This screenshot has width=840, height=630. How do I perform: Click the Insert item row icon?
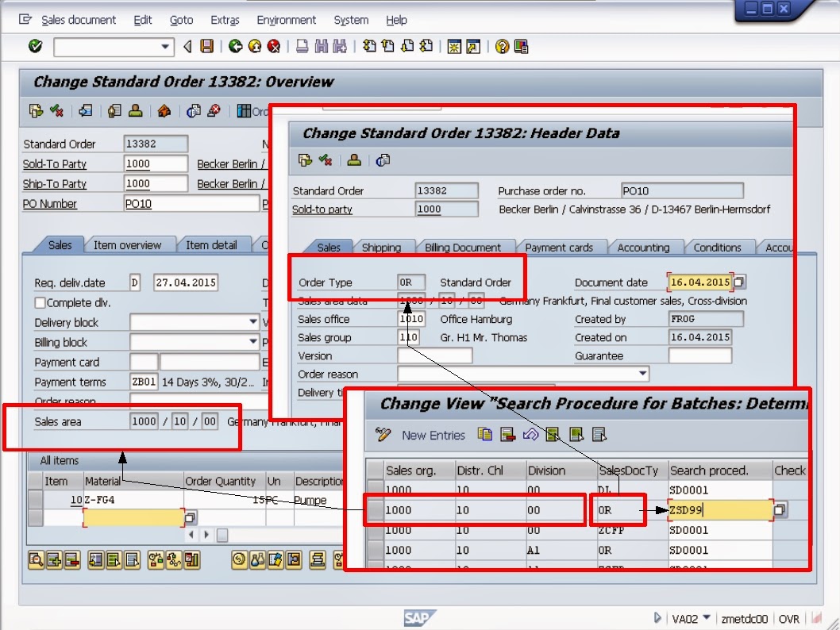pyautogui.click(x=54, y=560)
